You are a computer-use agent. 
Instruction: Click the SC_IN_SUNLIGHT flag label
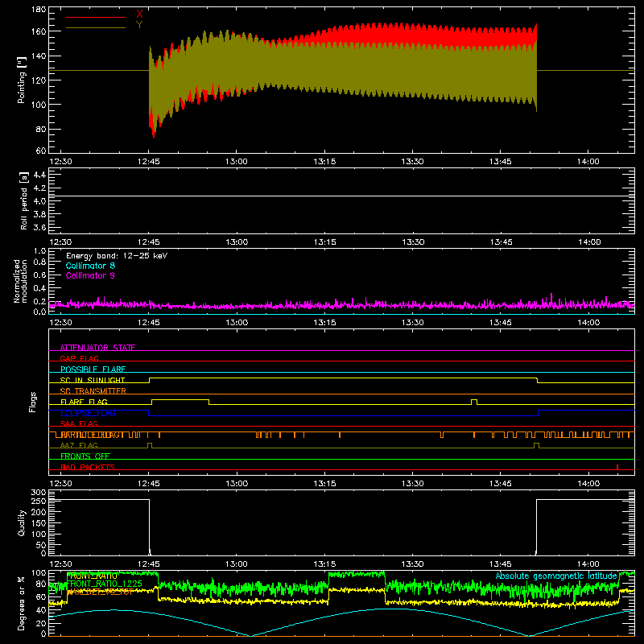pos(93,380)
